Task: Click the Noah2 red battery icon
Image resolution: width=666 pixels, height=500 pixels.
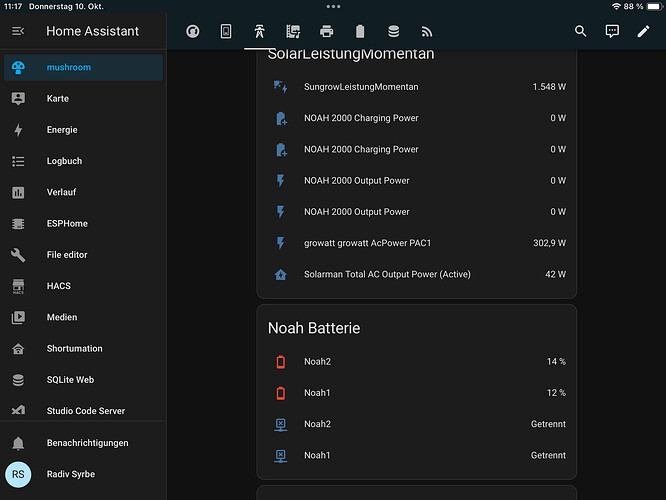Action: (280, 362)
